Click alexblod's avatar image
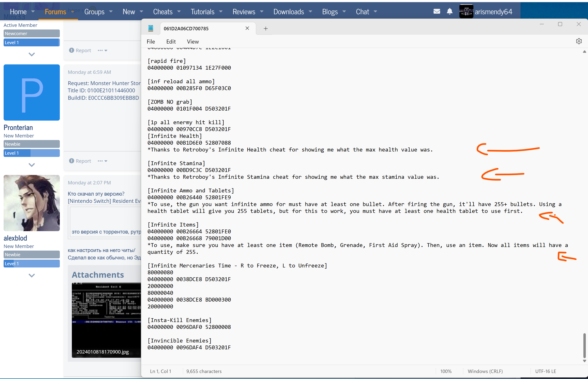Viewport: 588px width, 379px height. (x=32, y=203)
